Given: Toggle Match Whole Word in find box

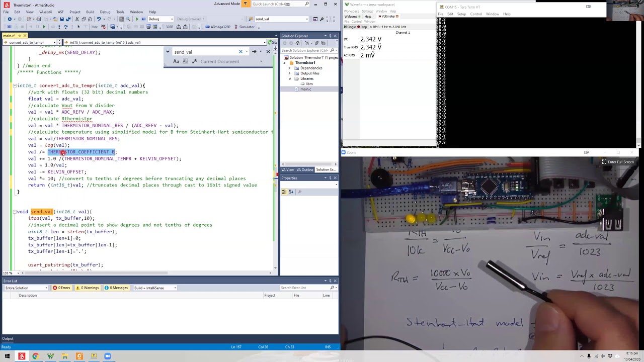Looking at the screenshot, I should pos(186,61).
